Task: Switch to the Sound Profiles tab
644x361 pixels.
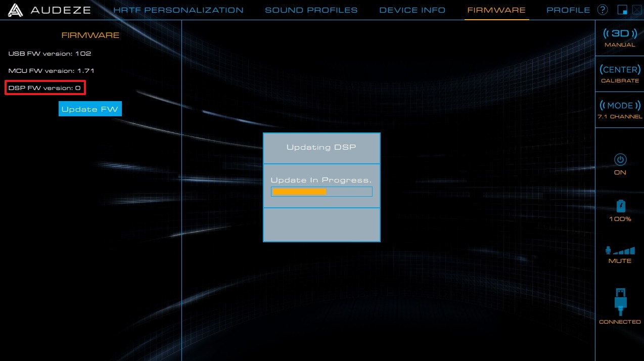Action: point(311,10)
